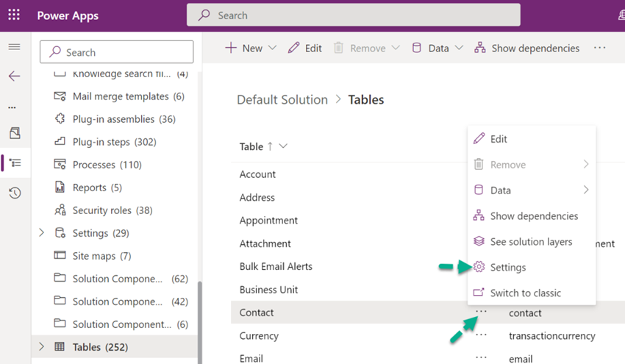This screenshot has width=625, height=364.
Task: Click the sidebar vertical scrollbar
Action: click(200, 322)
